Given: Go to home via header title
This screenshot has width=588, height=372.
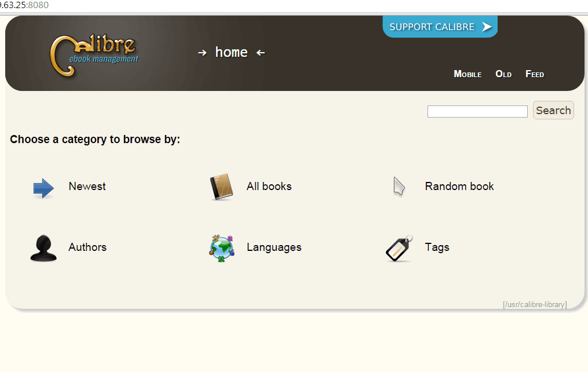Looking at the screenshot, I should coord(231,52).
